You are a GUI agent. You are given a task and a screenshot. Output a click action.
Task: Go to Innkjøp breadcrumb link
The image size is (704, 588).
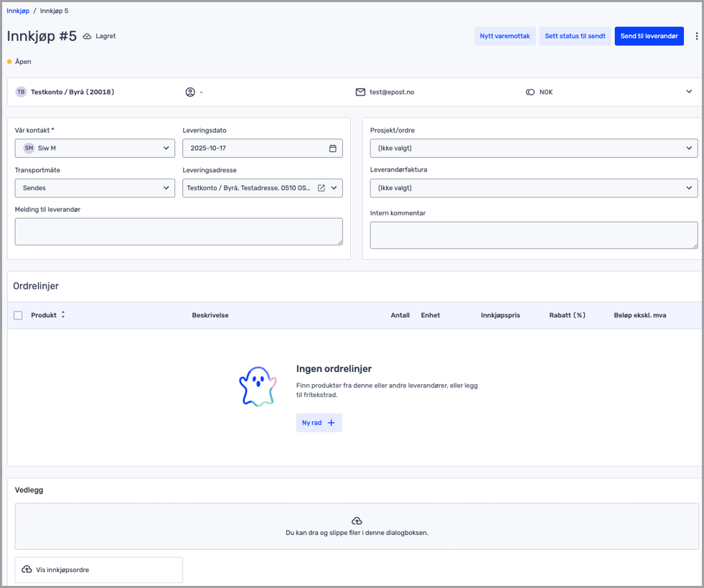click(18, 11)
